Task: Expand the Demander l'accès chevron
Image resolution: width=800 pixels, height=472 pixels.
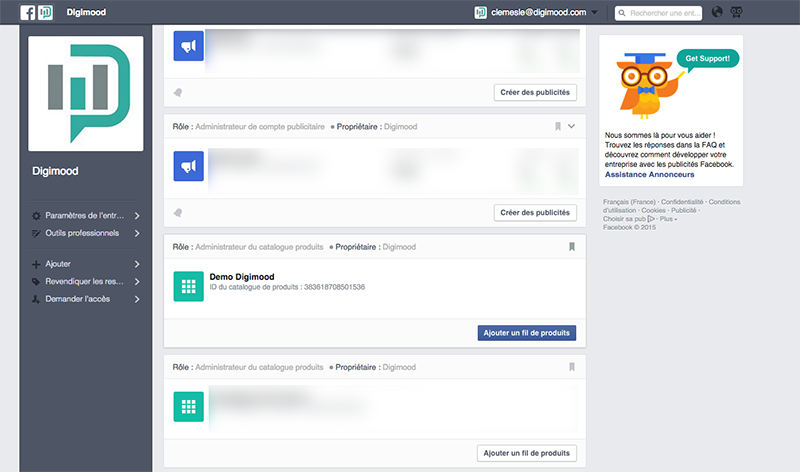Action: tap(137, 299)
